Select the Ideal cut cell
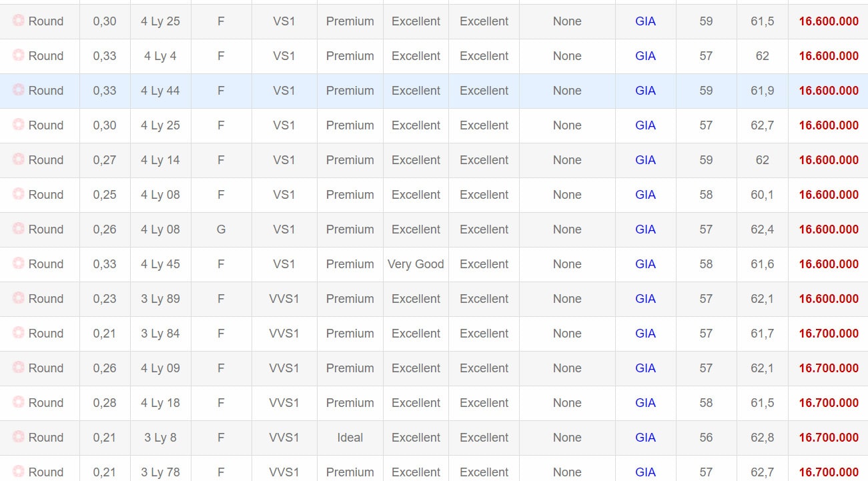 (x=350, y=438)
